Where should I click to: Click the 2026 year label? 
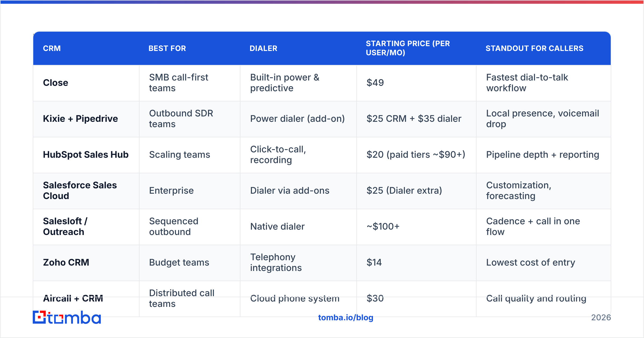coord(601,318)
